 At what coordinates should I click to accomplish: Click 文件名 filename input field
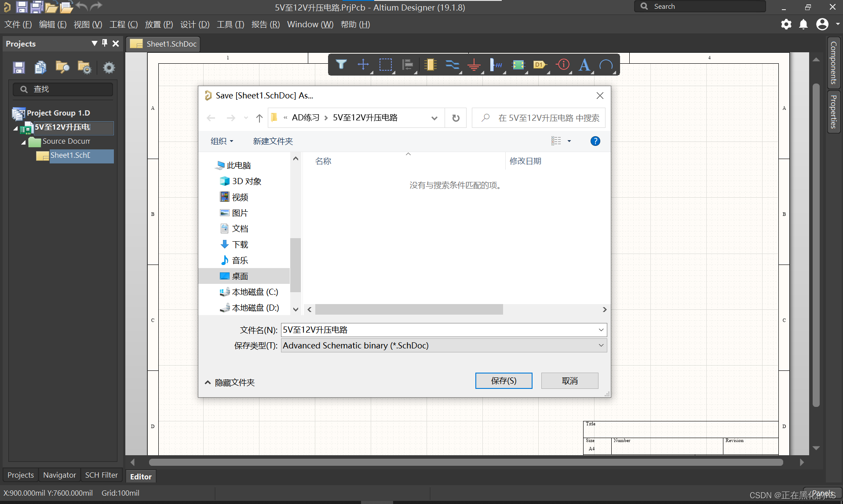pyautogui.click(x=439, y=330)
